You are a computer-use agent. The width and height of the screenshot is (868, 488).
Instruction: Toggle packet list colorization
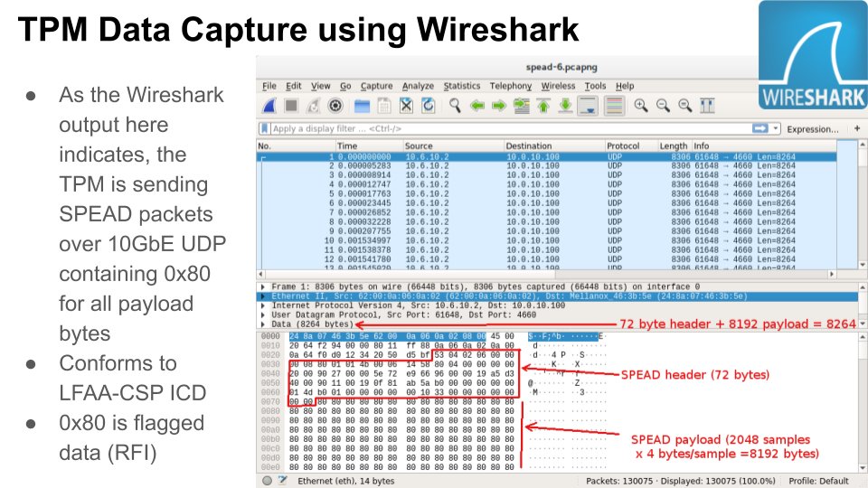(x=614, y=105)
